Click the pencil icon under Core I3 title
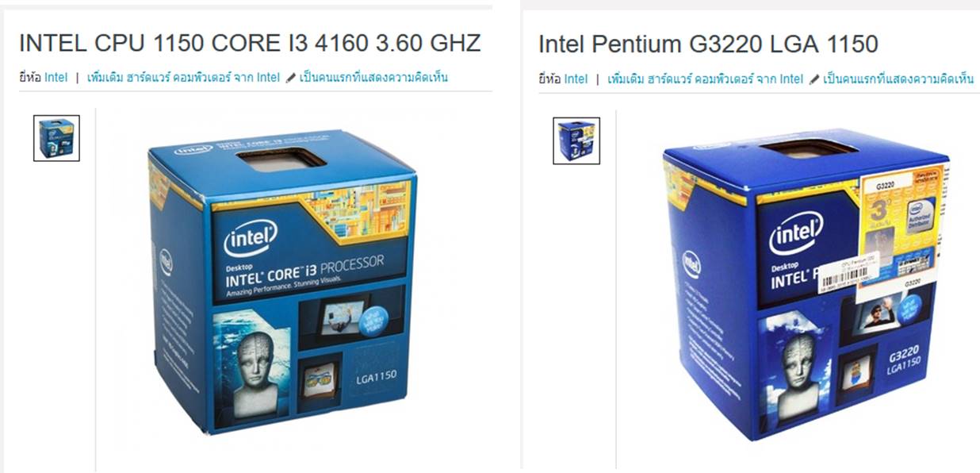Screen dimensions: 980x473 tap(290, 78)
